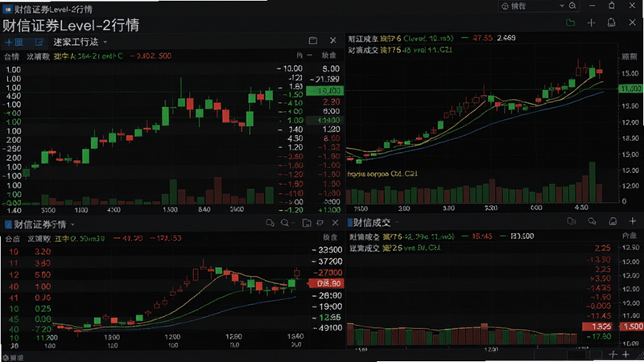The image size is (644, 362).
Task: Click the folder-export icon in bottom-left panel header
Action: tap(307, 223)
